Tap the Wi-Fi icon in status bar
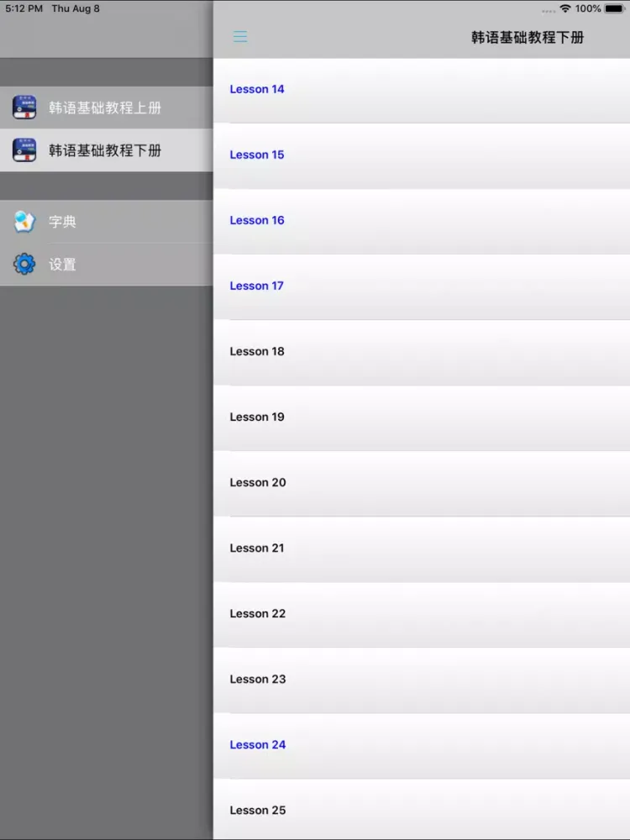Image resolution: width=630 pixels, height=840 pixels. click(565, 8)
